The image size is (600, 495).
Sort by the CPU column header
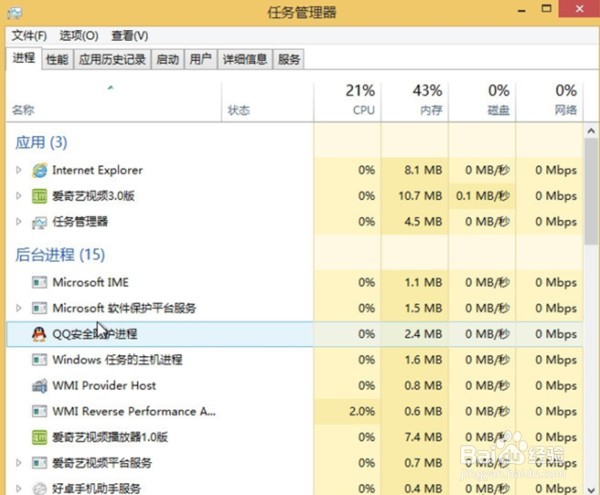(x=347, y=101)
